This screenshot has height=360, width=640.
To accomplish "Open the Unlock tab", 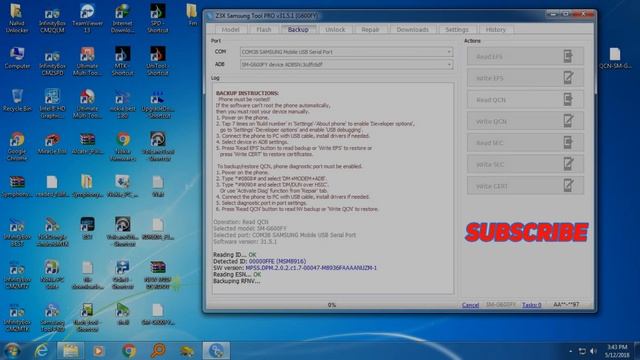I will pyautogui.click(x=335, y=29).
